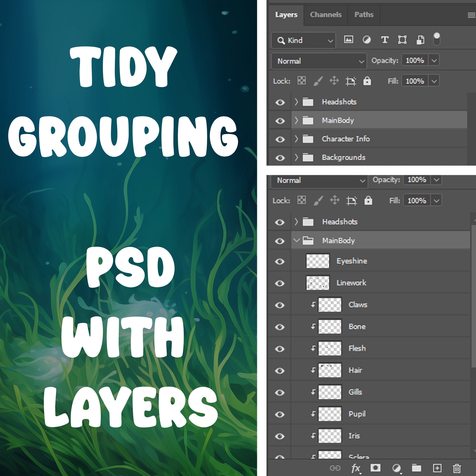Toggle layer filtering switch on or off
The height and width of the screenshot is (476, 476).
point(436,39)
